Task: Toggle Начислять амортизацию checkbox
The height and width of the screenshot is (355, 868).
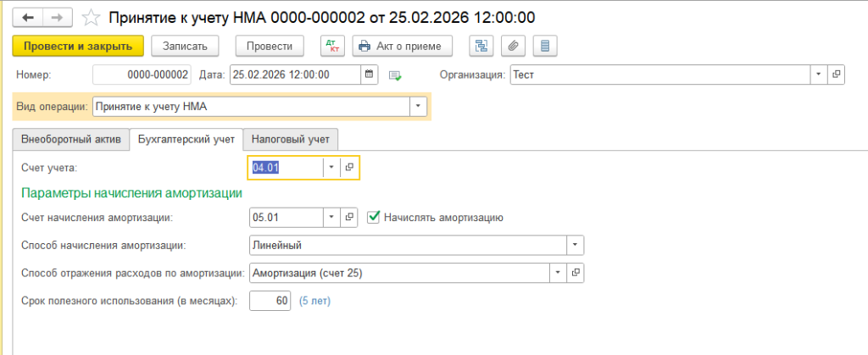Action: (x=374, y=217)
